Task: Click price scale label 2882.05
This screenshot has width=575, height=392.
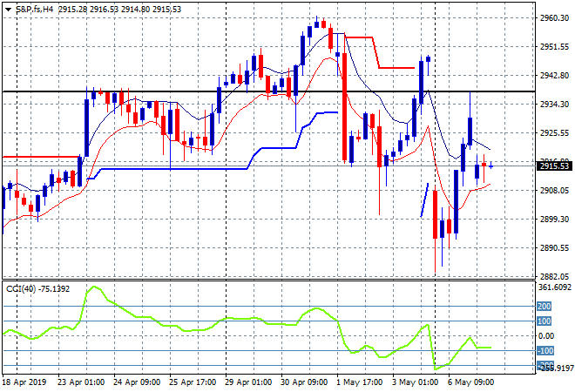Action: click(555, 276)
